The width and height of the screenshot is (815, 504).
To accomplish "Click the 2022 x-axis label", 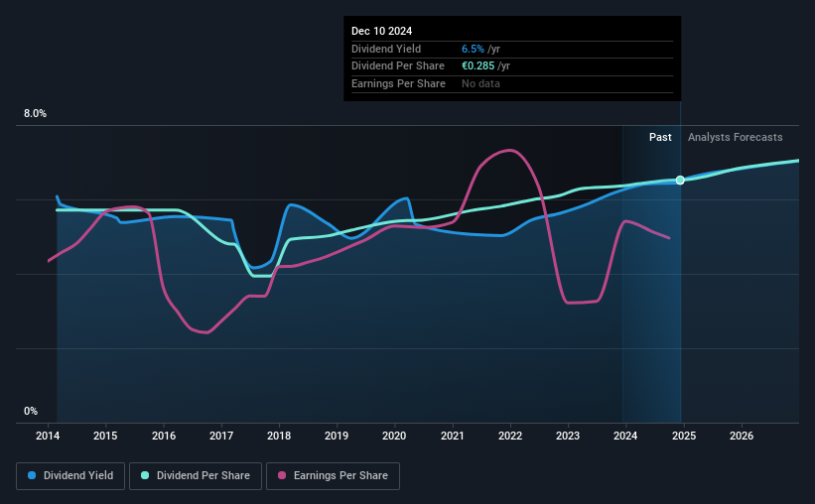I will (510, 436).
